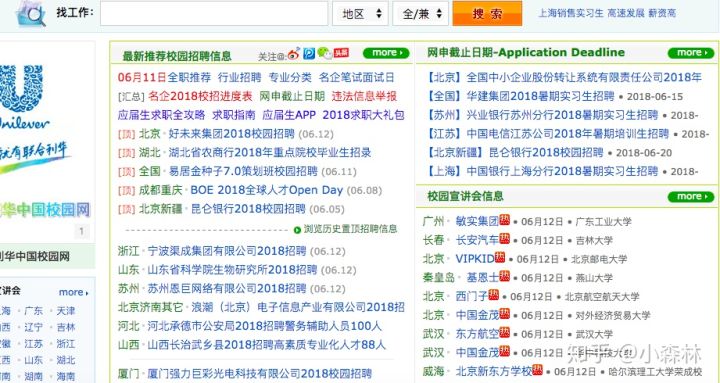Click more button in 校园宣讲会信息 header
This screenshot has height=383, width=720.
click(691, 197)
